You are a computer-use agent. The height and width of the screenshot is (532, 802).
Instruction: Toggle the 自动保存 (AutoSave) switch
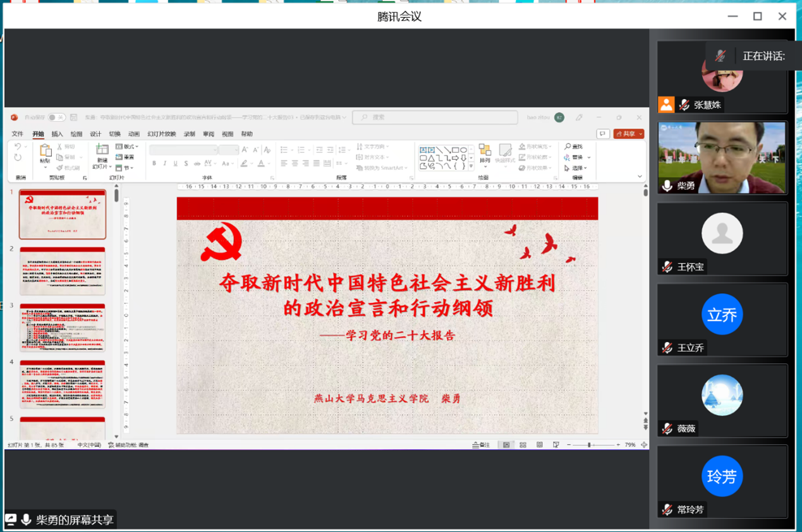coord(56,118)
